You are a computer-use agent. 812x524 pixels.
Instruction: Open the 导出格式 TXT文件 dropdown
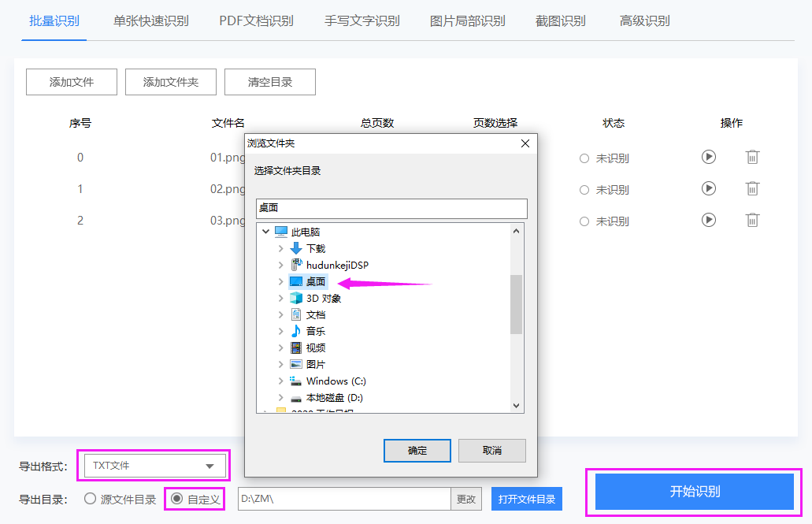tap(154, 466)
